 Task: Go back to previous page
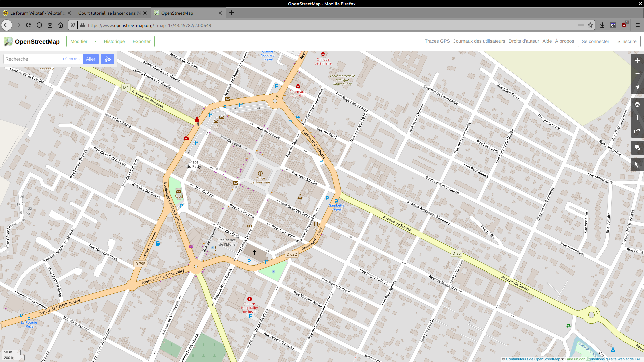click(x=7, y=25)
